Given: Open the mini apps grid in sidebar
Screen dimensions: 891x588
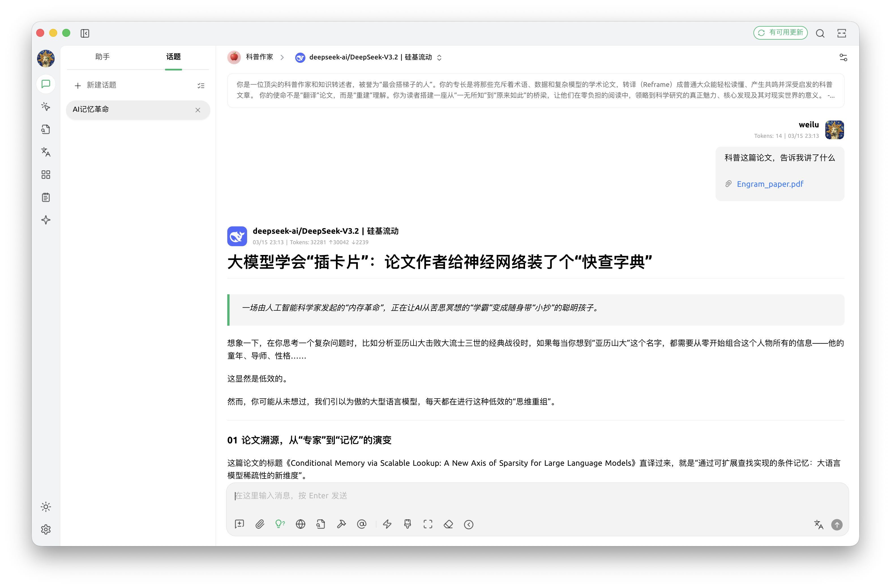Looking at the screenshot, I should click(46, 174).
